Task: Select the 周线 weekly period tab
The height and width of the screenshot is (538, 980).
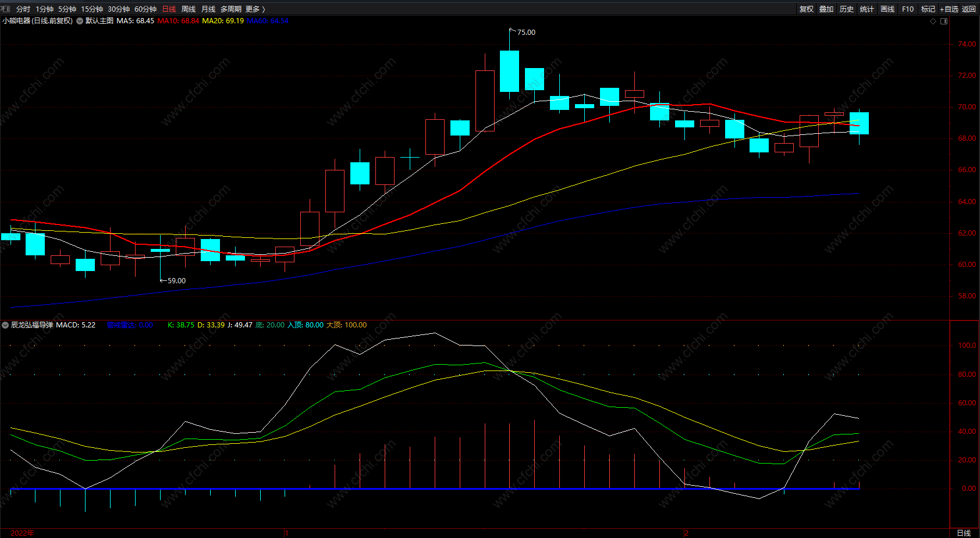Action: [189, 9]
